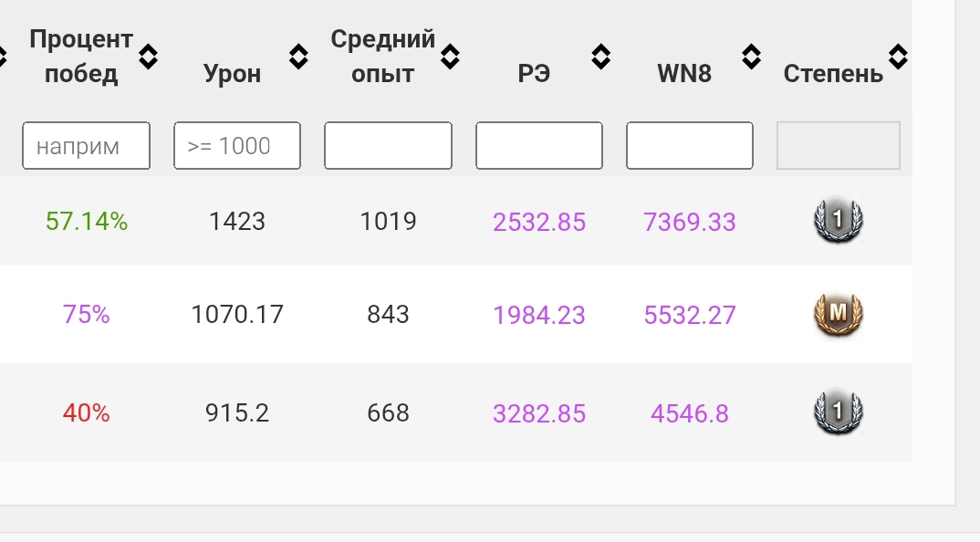Open the Степень filter dropdown box
980x542 pixels.
point(839,146)
